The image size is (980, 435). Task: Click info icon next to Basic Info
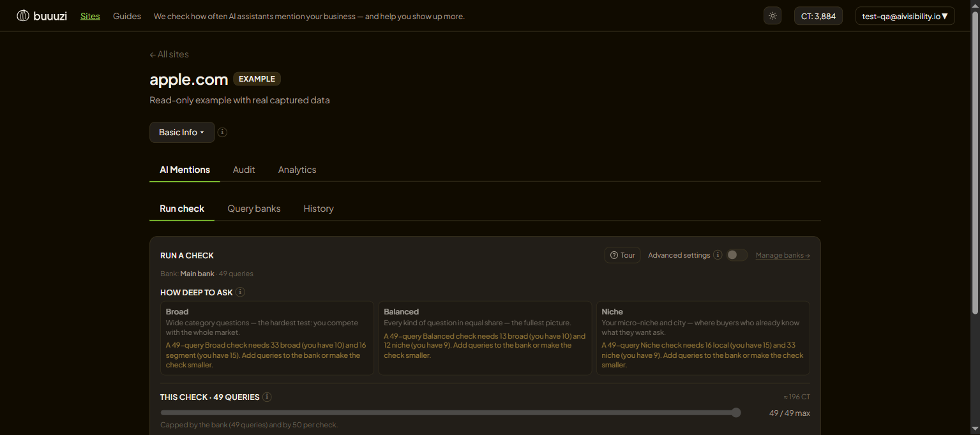pyautogui.click(x=222, y=132)
